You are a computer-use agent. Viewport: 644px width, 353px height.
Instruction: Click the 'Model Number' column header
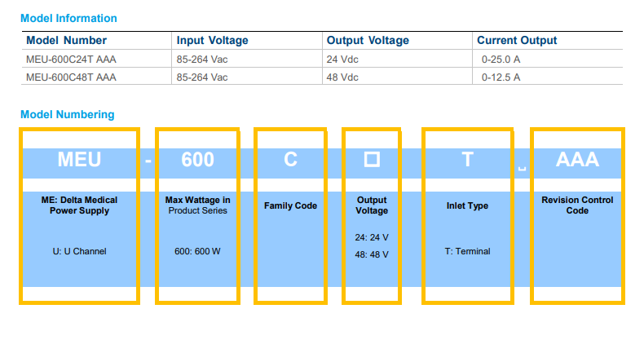(x=66, y=40)
